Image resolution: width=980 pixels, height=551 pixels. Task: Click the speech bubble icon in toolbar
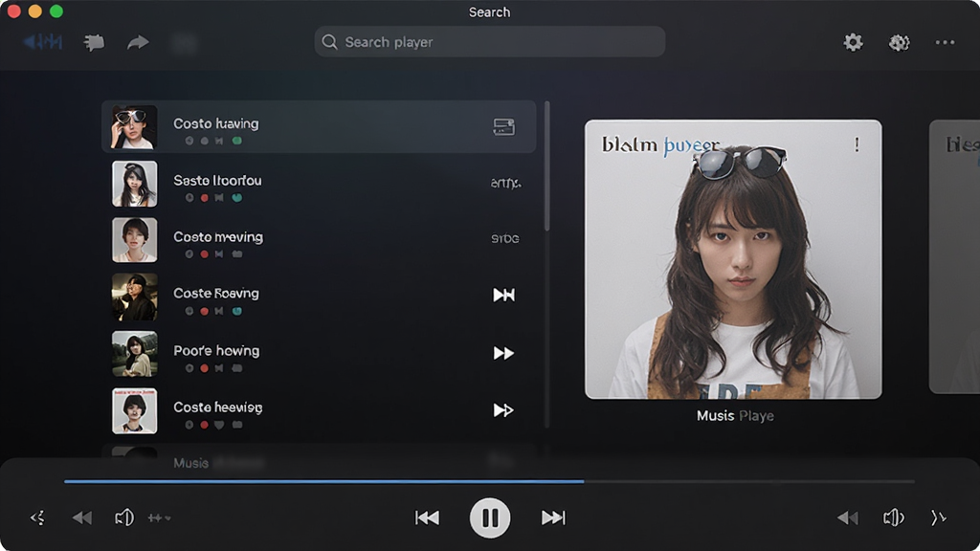(x=94, y=42)
